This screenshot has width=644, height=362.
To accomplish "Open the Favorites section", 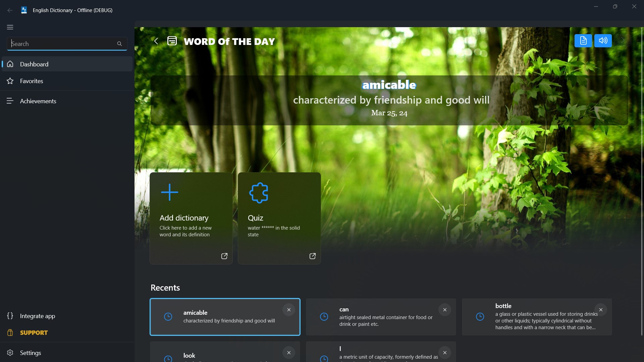I will pyautogui.click(x=32, y=80).
